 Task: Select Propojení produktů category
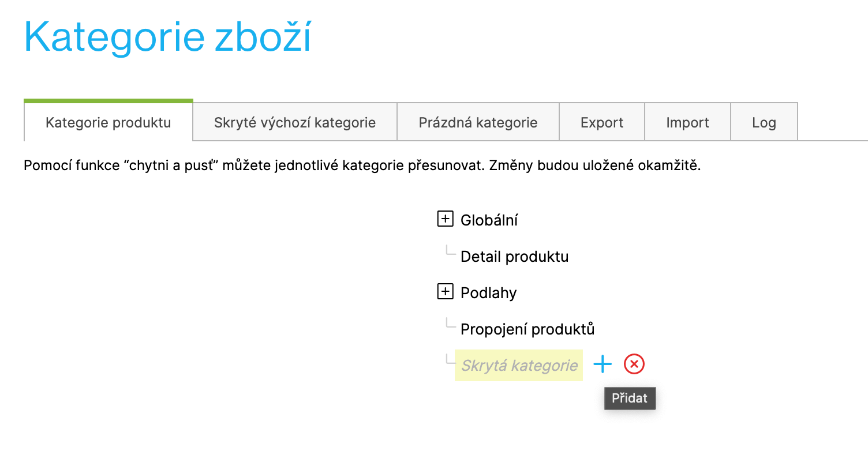pyautogui.click(x=527, y=329)
